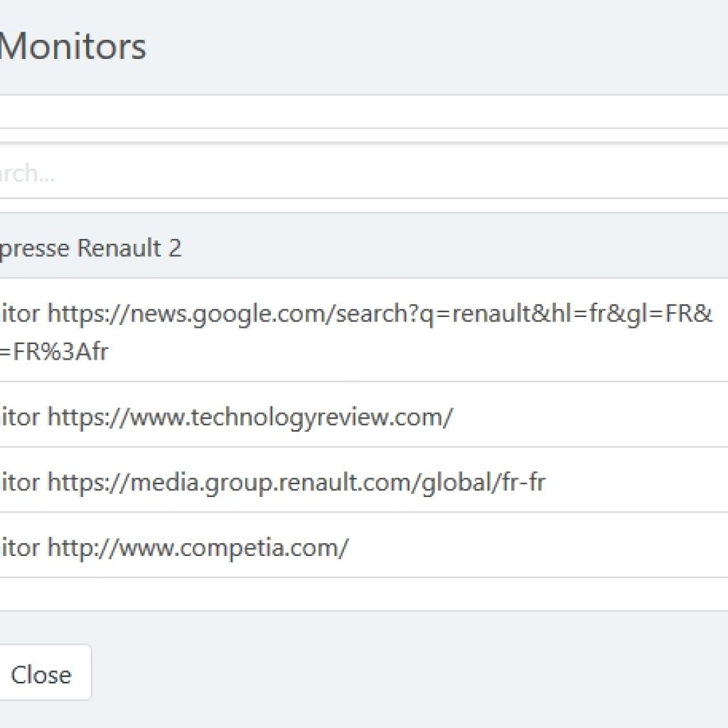Click the number 2 in presse Renault 2
This screenshot has height=728, width=728.
pyautogui.click(x=175, y=247)
